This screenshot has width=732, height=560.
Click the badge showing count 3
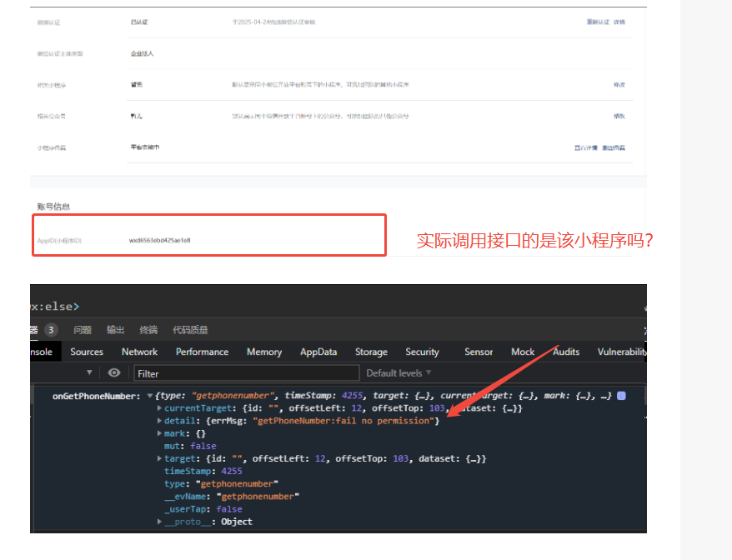click(x=51, y=330)
